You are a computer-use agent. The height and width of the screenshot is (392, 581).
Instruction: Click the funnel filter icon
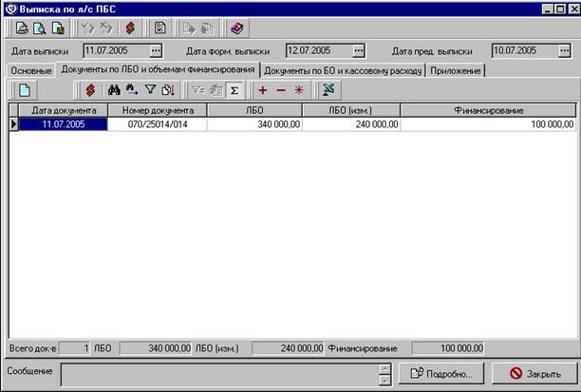tap(150, 90)
